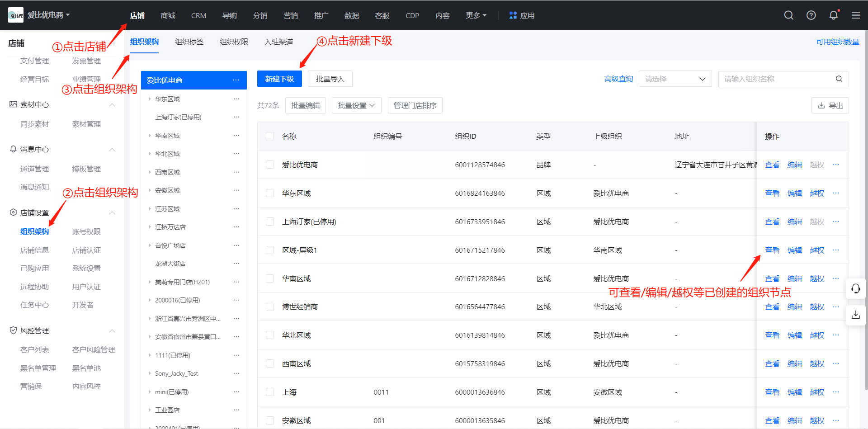Click 编辑 for the 华北区域 row
The image size is (868, 429).
[794, 335]
